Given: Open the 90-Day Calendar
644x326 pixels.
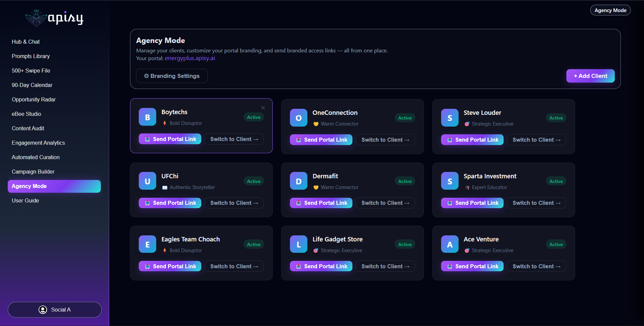Looking at the screenshot, I should (54, 85).
